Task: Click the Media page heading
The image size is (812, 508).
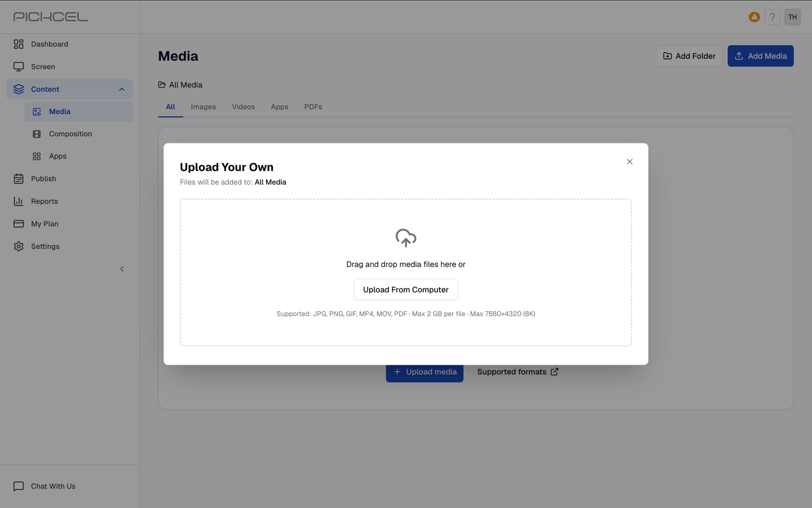Action: (x=178, y=56)
